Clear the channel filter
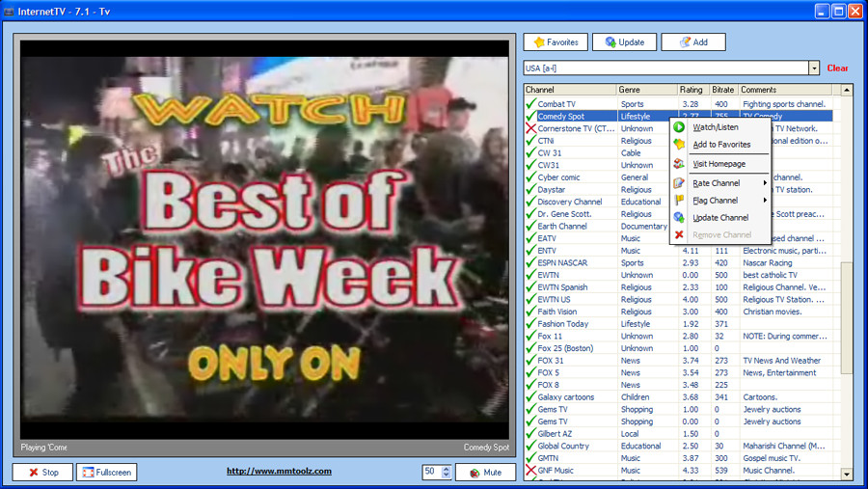Screen dimensions: 868x489 [x=837, y=68]
